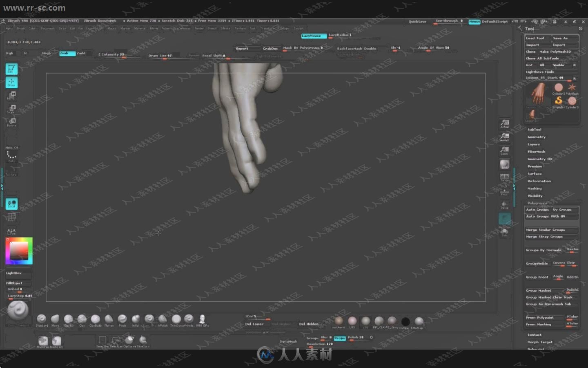Open the Preferences menu
The image size is (588, 368).
pos(182,29)
